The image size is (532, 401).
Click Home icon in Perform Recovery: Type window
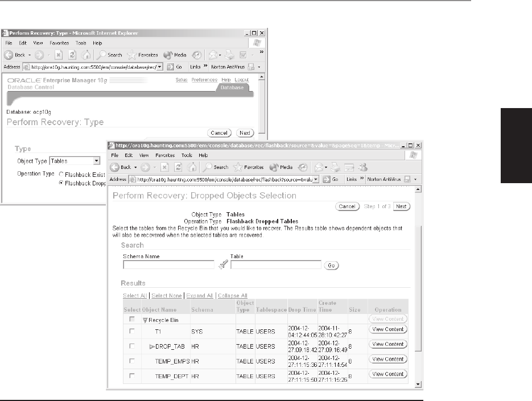click(86, 55)
